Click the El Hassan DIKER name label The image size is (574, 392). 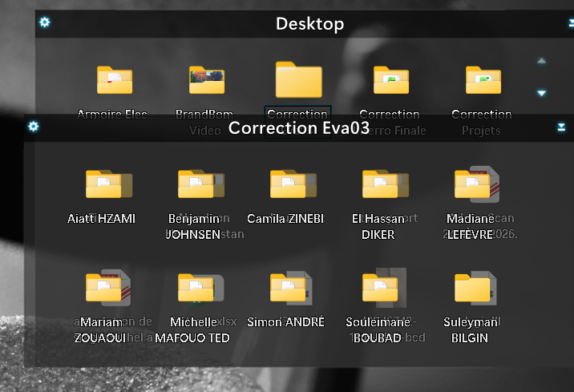(378, 226)
